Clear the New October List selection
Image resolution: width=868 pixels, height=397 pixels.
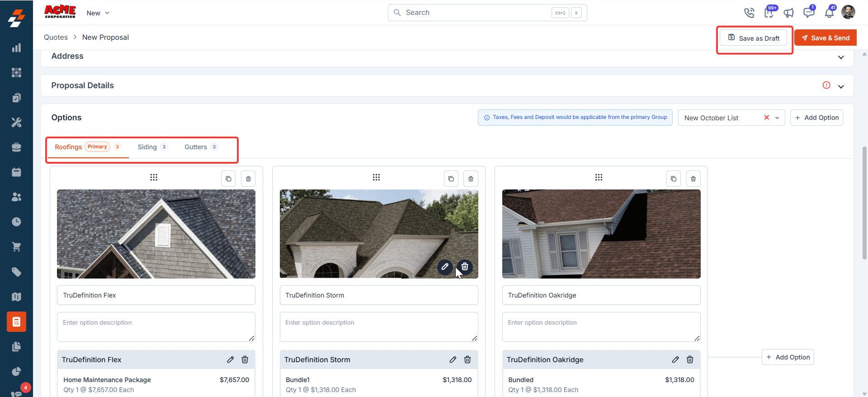coord(766,118)
